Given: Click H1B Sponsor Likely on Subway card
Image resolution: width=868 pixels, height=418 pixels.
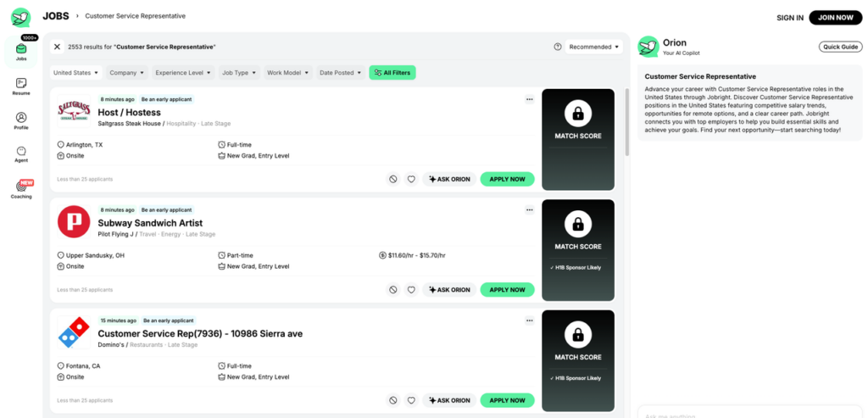Looking at the screenshot, I should [576, 268].
